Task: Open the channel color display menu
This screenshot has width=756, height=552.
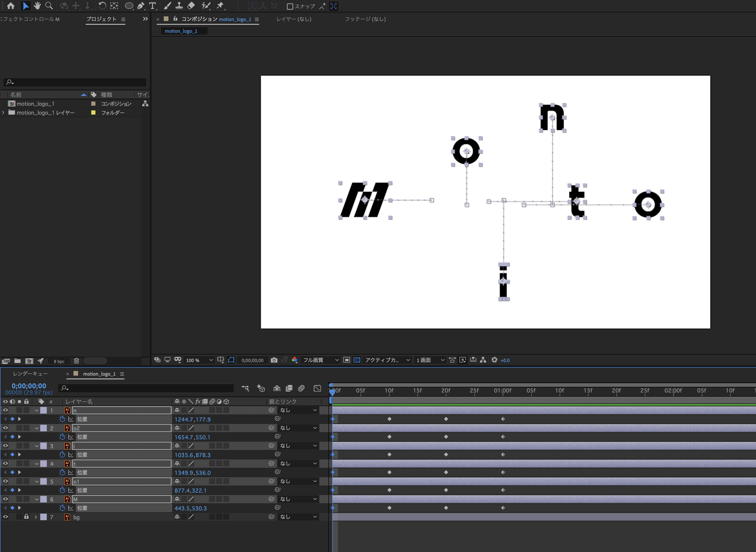Action: pos(294,360)
